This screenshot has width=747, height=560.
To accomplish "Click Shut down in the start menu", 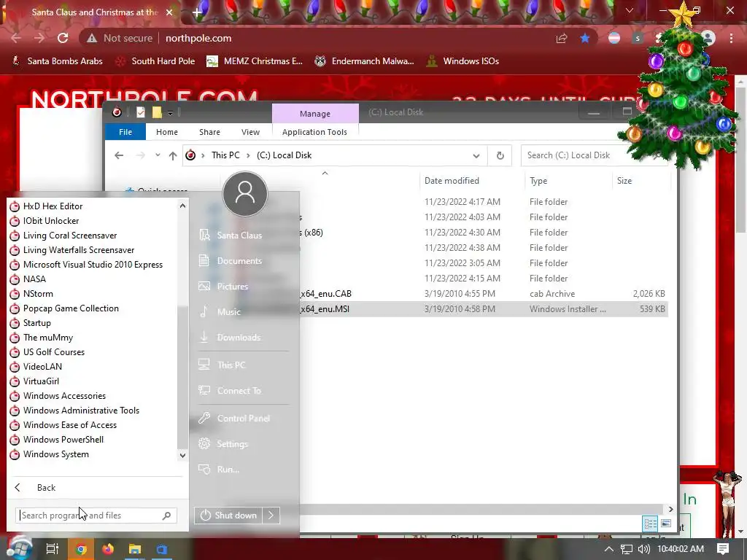I will pyautogui.click(x=228, y=516).
